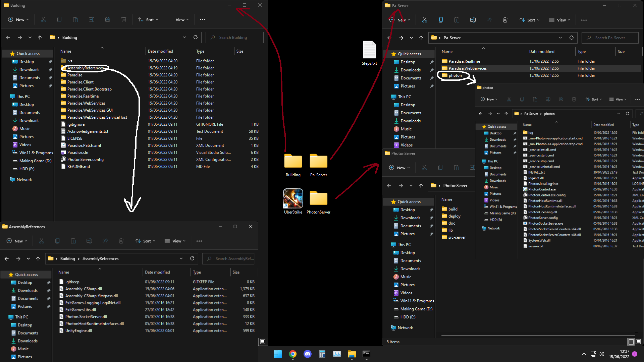The image size is (644, 362).
Task: Click the Delete trash icon in Building window
Action: [x=124, y=20]
